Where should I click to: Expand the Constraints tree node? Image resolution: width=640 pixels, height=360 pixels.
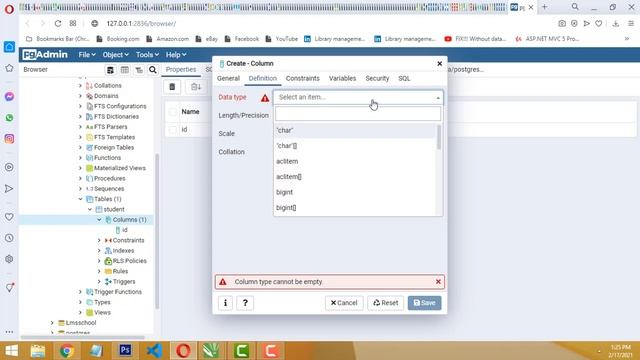(x=99, y=240)
